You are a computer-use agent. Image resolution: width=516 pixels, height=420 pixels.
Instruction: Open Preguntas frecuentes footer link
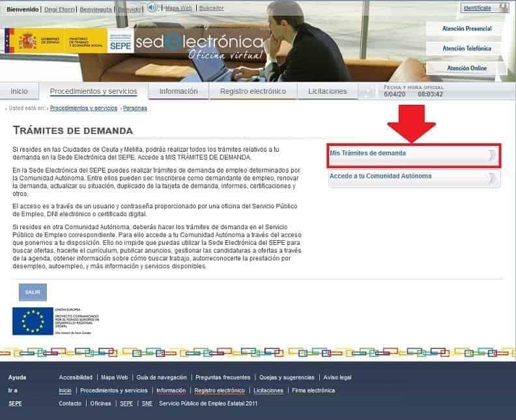223,378
